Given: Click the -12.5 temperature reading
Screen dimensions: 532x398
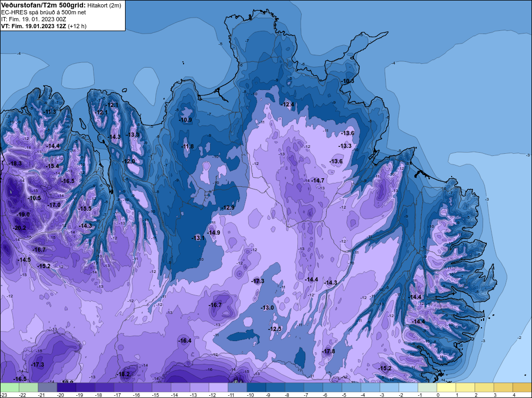Looking at the screenshot, I should tap(275, 329).
